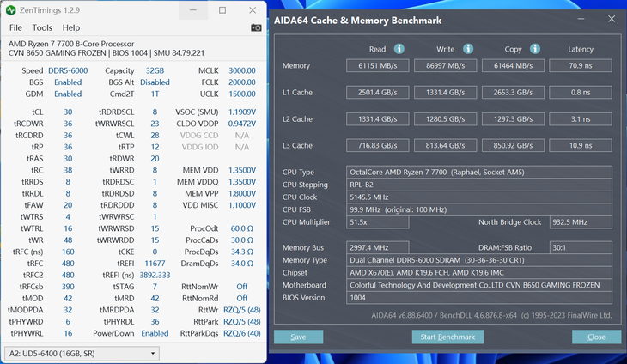Click the ProcOdt 60.0 Ω value

[242, 228]
